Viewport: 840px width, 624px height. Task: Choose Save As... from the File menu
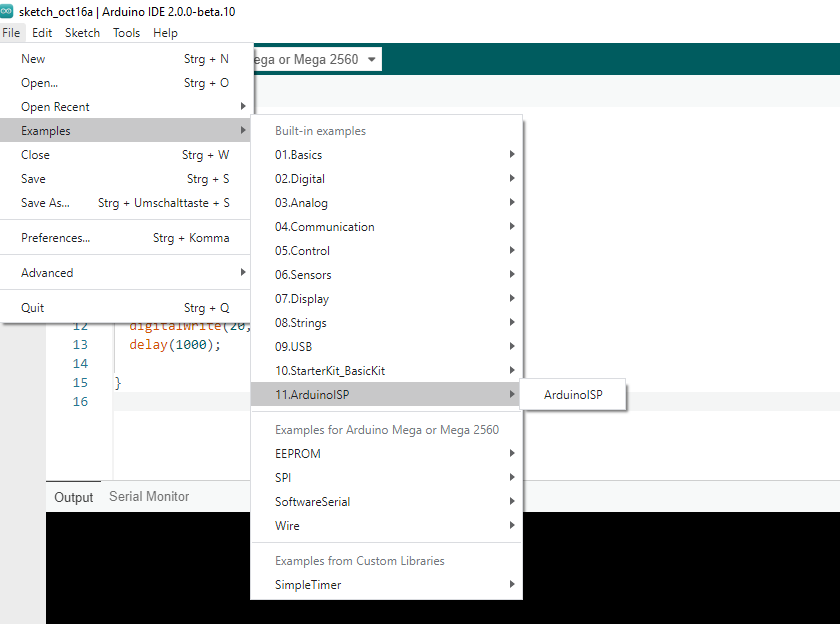pyautogui.click(x=125, y=203)
